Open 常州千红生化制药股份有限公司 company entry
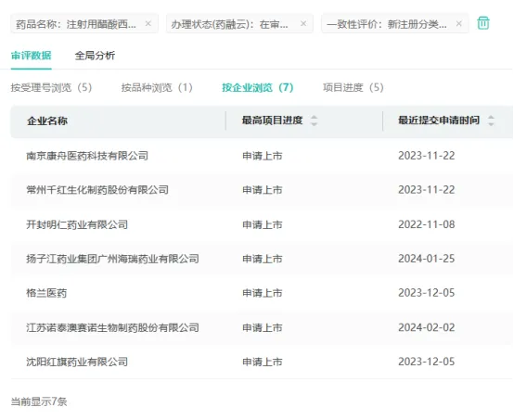514x420 pixels. pos(97,190)
